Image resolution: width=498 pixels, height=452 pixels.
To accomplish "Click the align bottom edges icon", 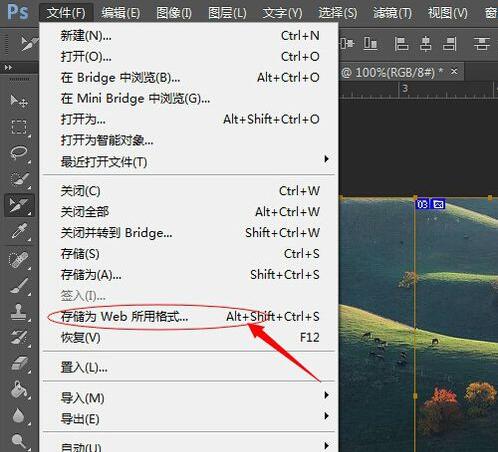I will pos(370,43).
